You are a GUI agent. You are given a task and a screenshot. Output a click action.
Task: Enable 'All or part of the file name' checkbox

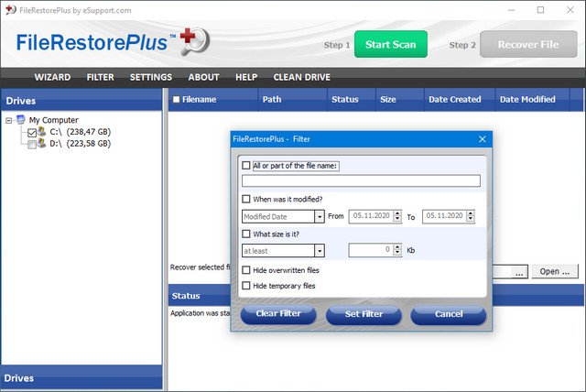point(246,165)
